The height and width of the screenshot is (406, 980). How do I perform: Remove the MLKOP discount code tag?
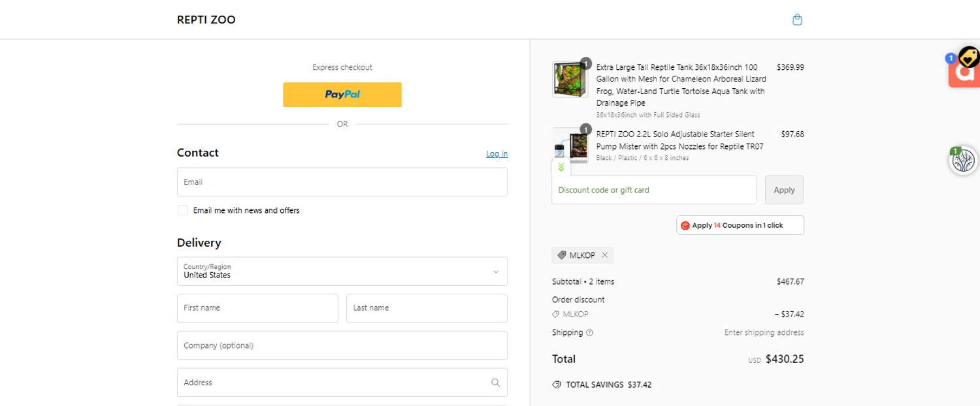pos(604,255)
